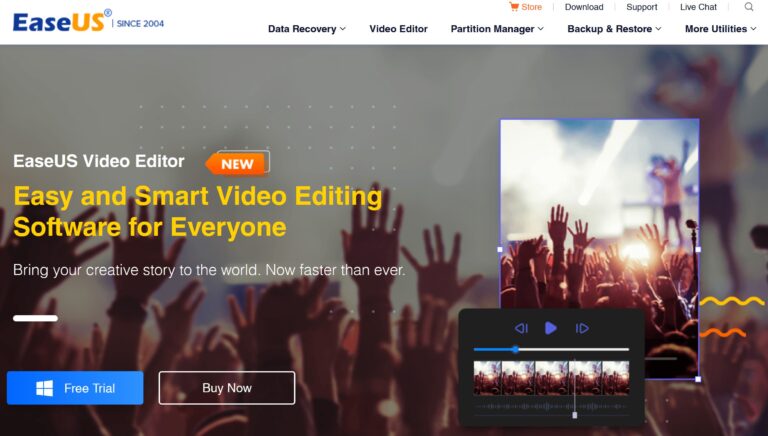Click the play icon in the player mockup
The width and height of the screenshot is (768, 436).
click(551, 328)
